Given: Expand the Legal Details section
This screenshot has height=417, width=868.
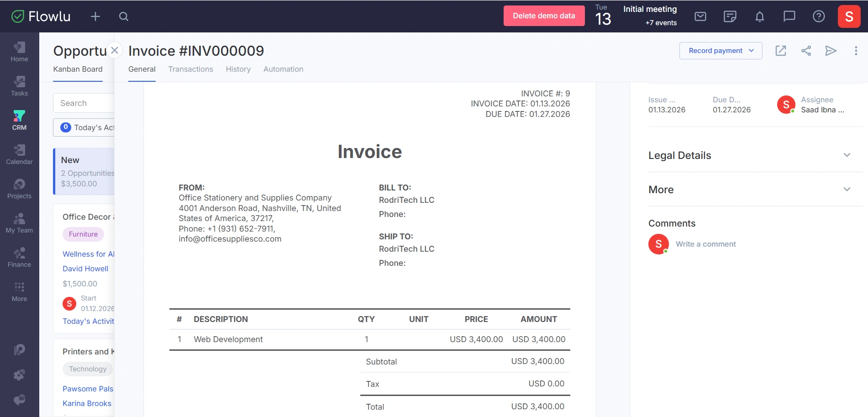Looking at the screenshot, I should tap(847, 155).
